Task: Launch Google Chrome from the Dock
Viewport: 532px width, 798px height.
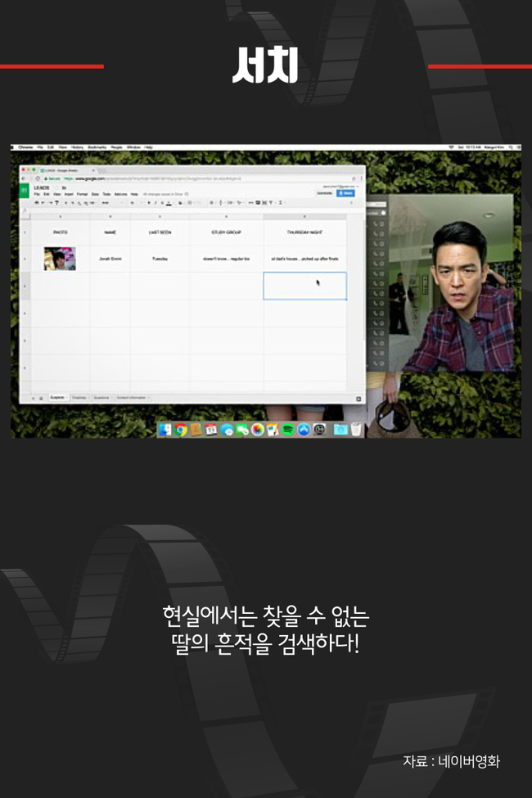Action: [181, 430]
